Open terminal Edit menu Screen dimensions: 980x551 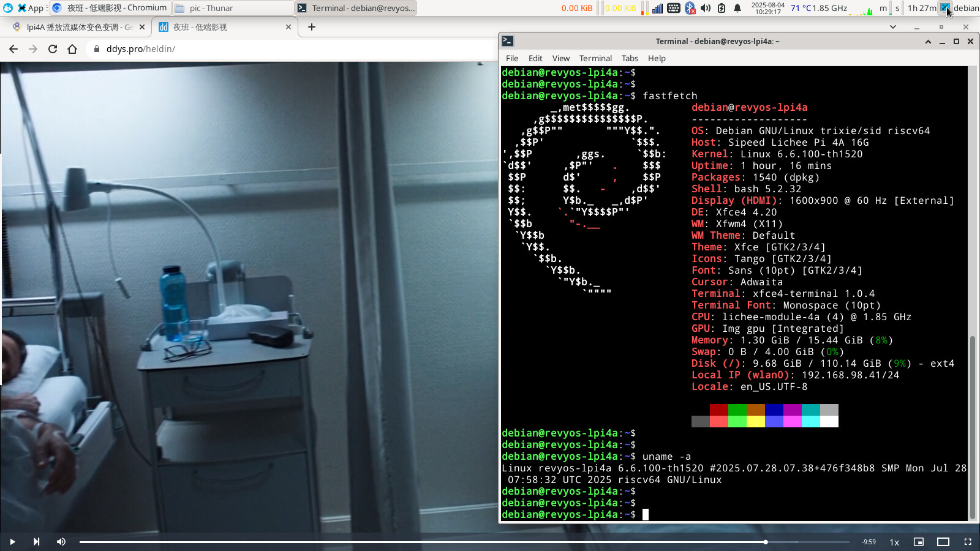pos(535,58)
